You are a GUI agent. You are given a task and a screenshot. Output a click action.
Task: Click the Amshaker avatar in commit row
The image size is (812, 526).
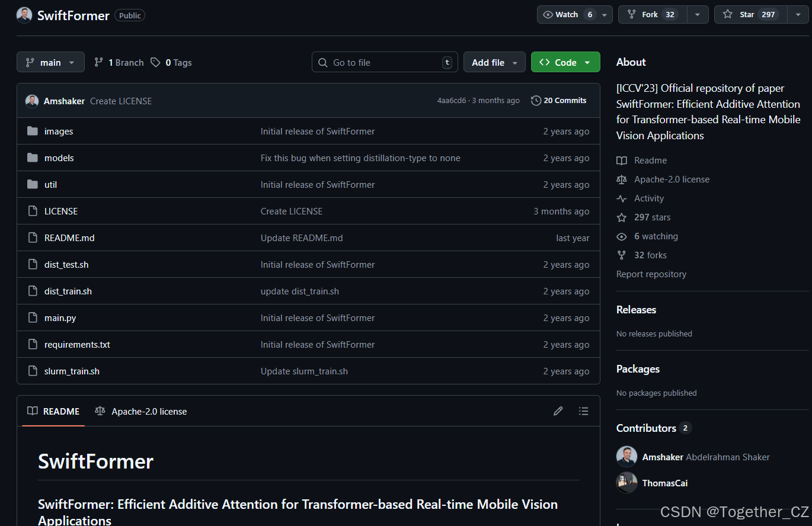click(32, 101)
